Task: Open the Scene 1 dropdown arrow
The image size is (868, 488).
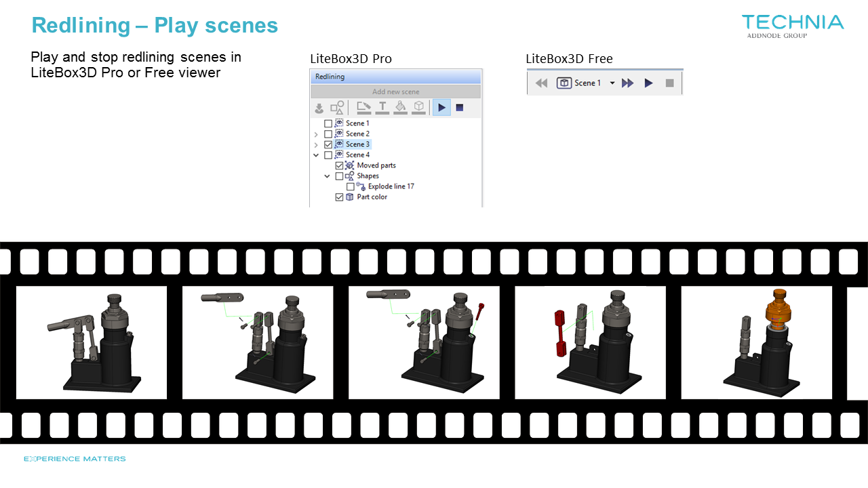Action: pos(612,83)
